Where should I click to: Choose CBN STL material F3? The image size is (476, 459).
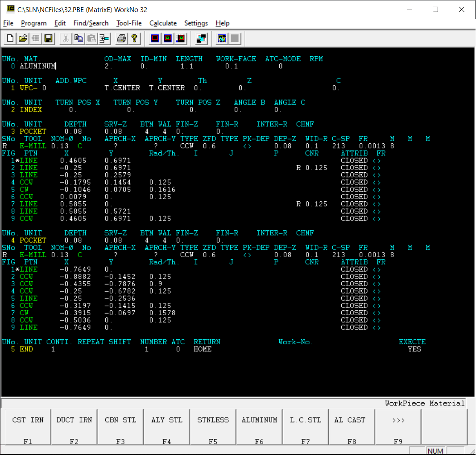point(120,426)
